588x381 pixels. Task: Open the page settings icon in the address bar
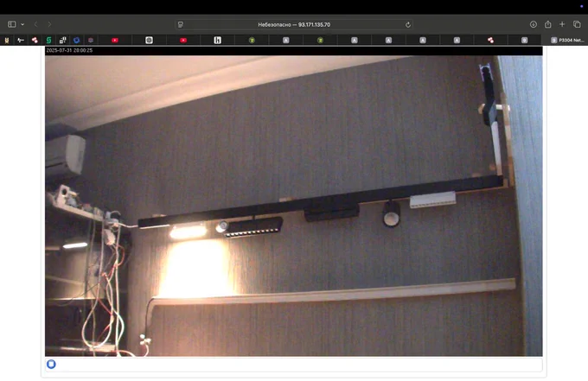coord(181,25)
